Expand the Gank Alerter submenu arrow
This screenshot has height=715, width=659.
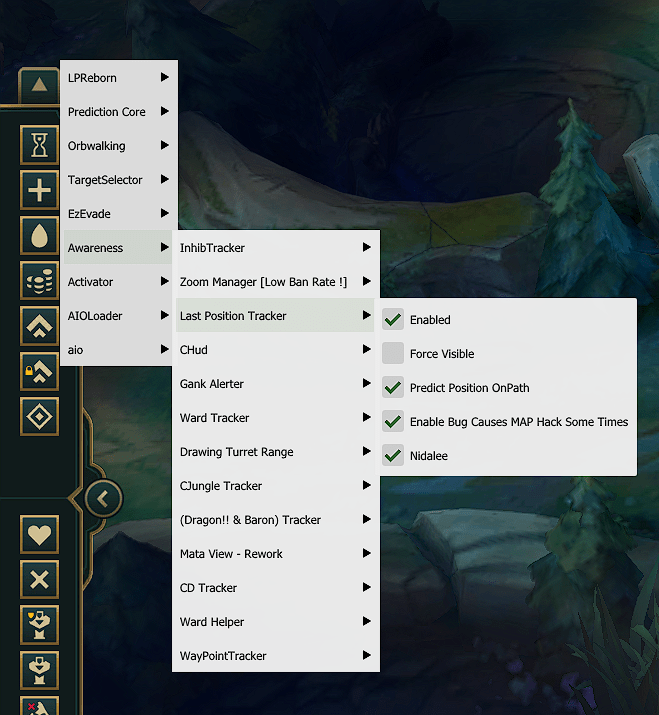367,383
